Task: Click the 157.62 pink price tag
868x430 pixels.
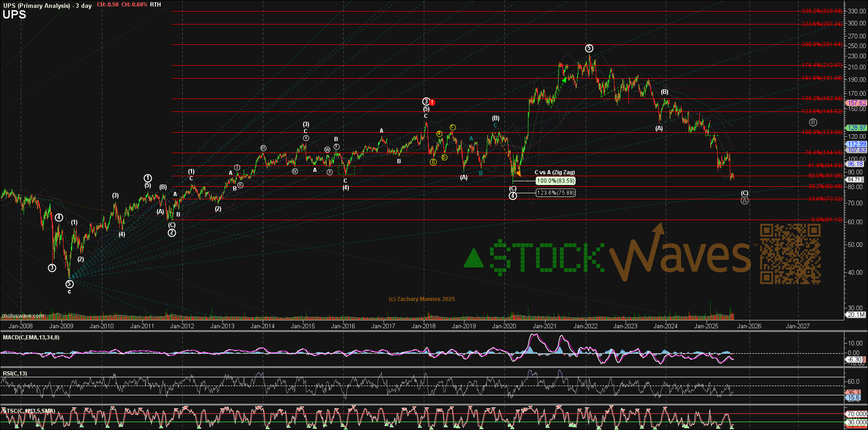Action: click(856, 103)
